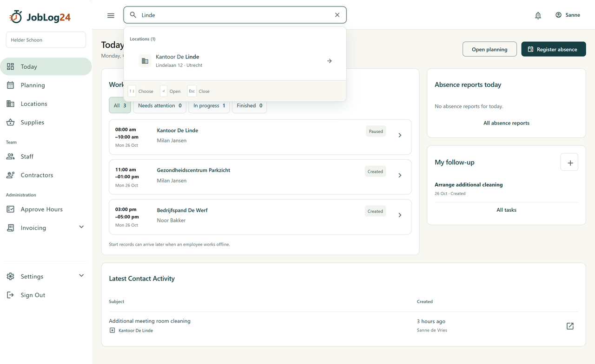Open external link for Additional meeting room cleaning
The image size is (595, 364).
[x=570, y=326]
